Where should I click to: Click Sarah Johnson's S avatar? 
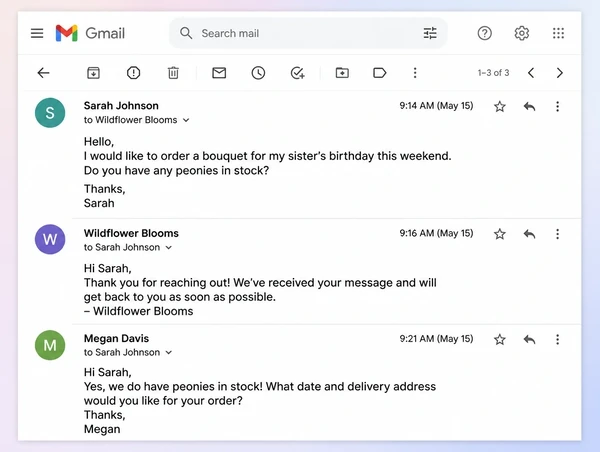coord(50,113)
